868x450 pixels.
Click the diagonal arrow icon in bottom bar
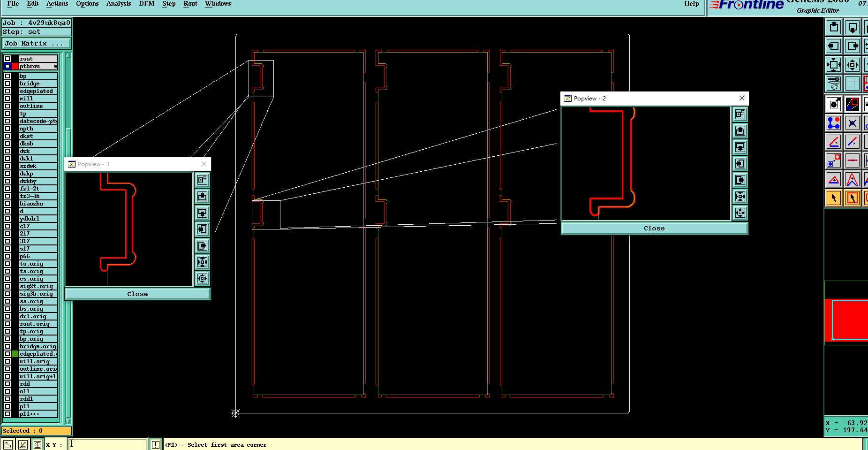click(8, 444)
